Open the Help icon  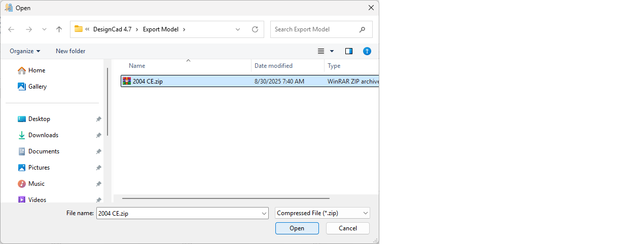pyautogui.click(x=367, y=51)
